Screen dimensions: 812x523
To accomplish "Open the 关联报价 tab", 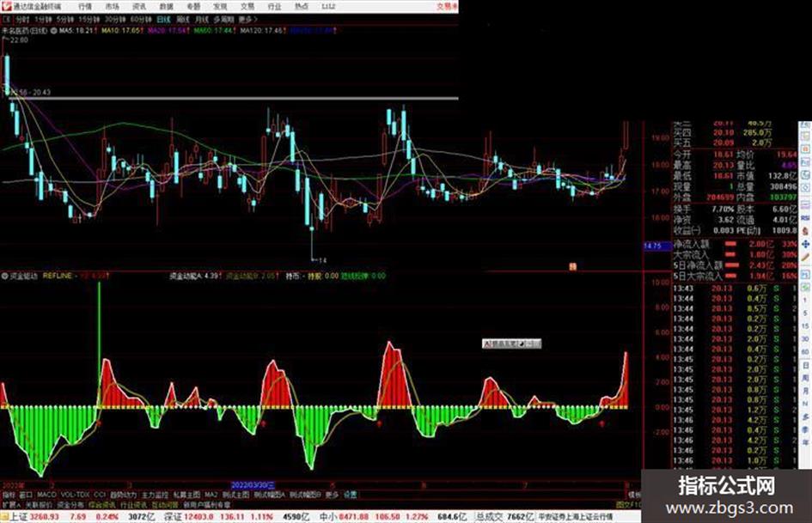I will tap(39, 504).
